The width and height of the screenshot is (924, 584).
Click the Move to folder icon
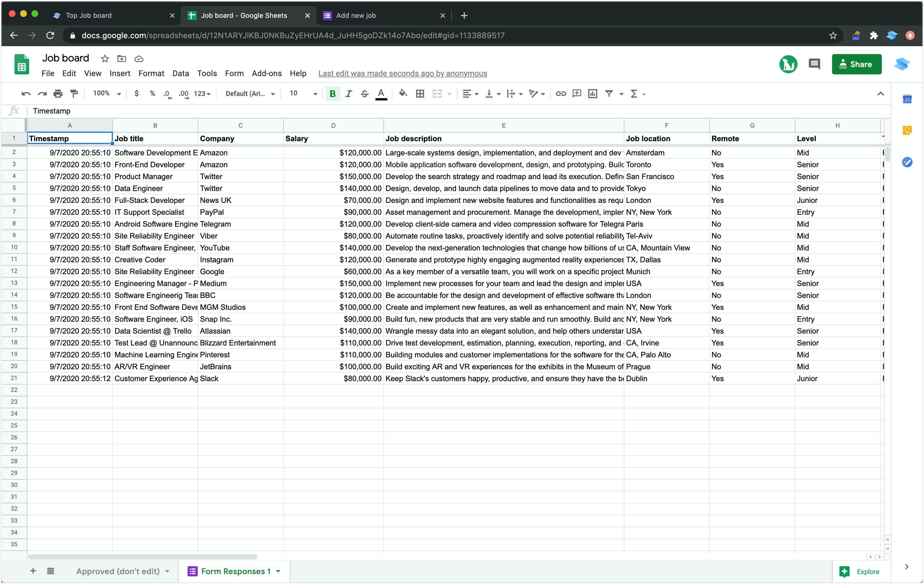[122, 59]
